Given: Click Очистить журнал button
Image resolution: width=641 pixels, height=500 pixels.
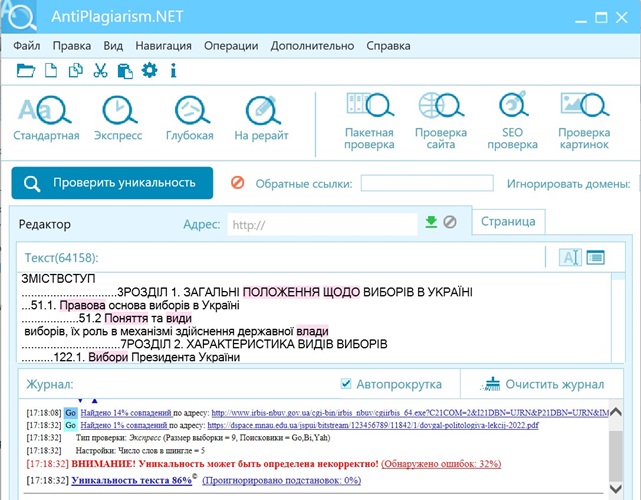Looking at the screenshot, I should (x=542, y=384).
